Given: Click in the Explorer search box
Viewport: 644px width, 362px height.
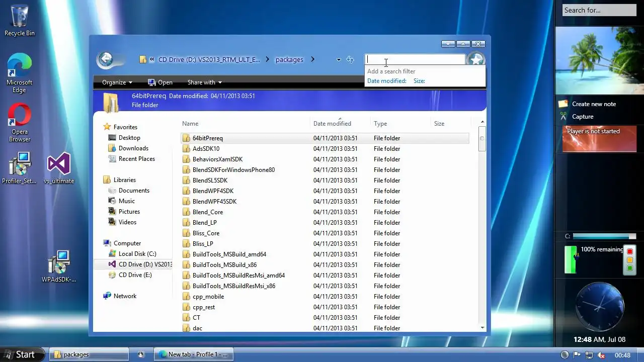Looking at the screenshot, I should (x=415, y=59).
